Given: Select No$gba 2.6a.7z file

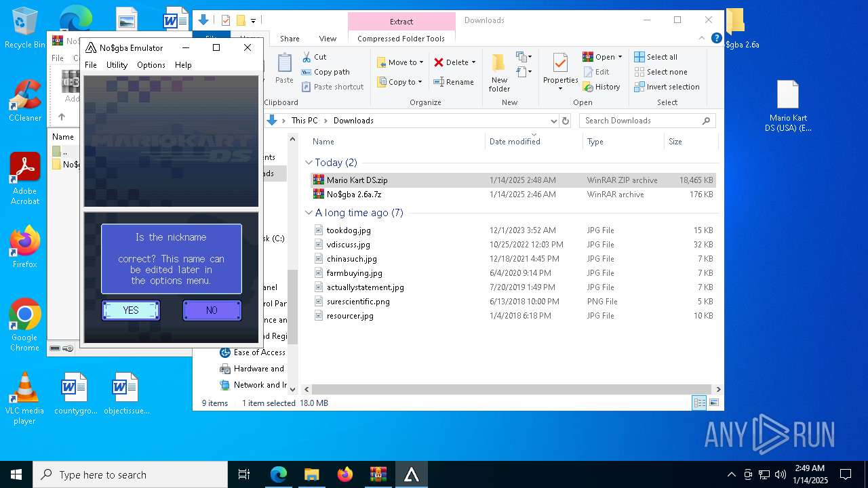Looking at the screenshot, I should (x=513, y=195).
